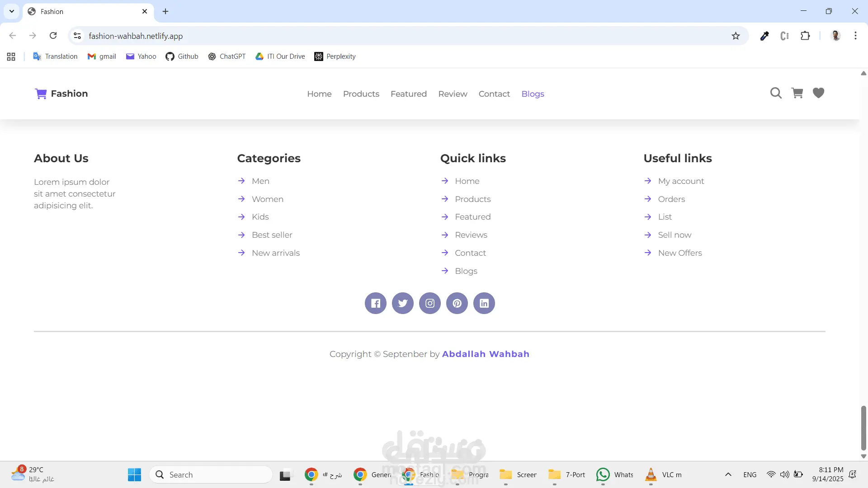Expand the tab search dropdown arrow
Screen dimensions: 868x488
tap(12, 11)
